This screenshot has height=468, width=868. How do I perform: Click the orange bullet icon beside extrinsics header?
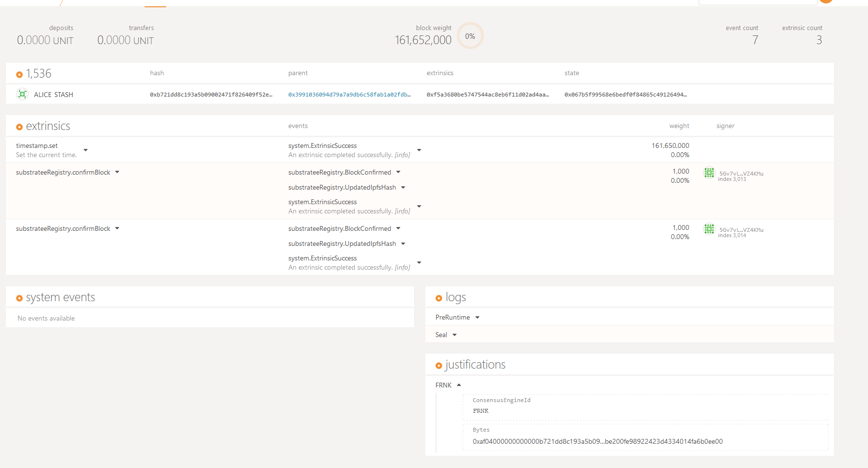[x=19, y=126]
